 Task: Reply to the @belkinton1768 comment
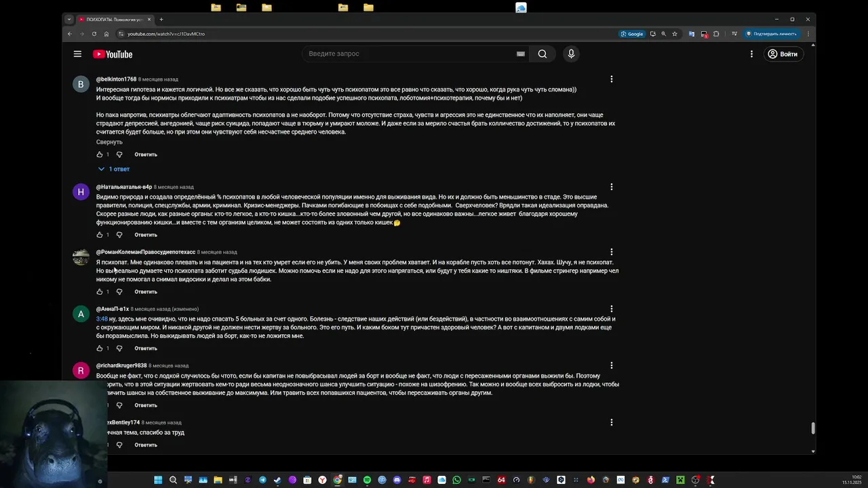[146, 155]
